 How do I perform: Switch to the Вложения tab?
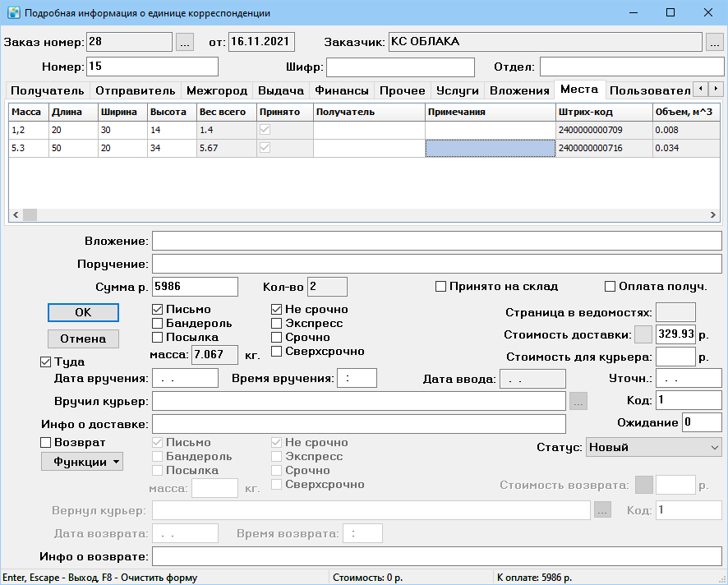519,90
